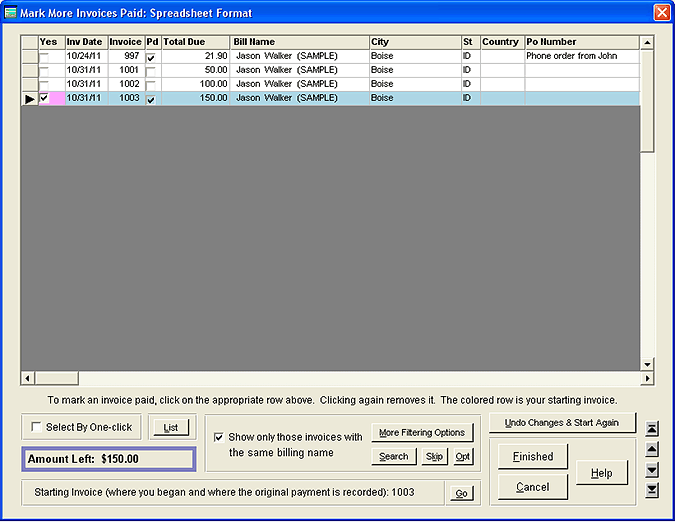The image size is (675, 522).
Task: Jump to last record with bottom arrow icon
Action: click(x=653, y=490)
